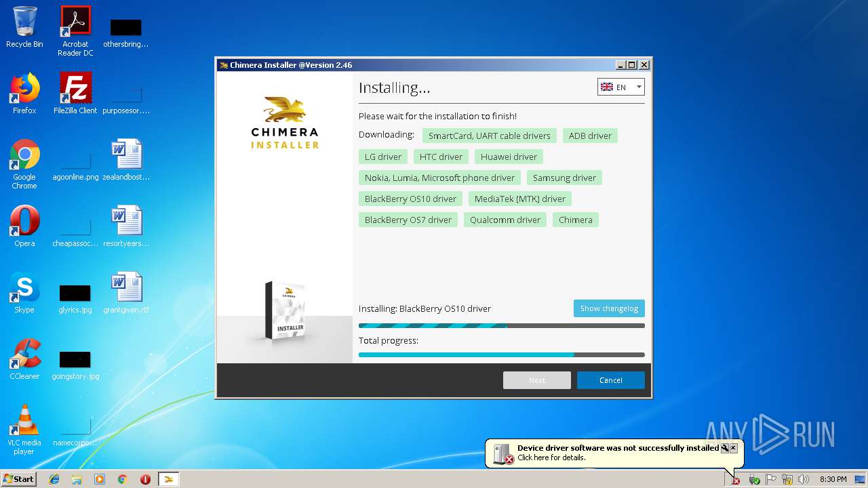Click the installer box product image
The image size is (868, 488).
tap(285, 310)
